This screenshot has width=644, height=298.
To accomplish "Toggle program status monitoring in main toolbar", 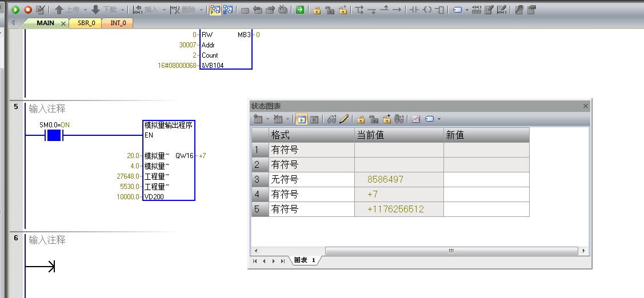I will (215, 10).
